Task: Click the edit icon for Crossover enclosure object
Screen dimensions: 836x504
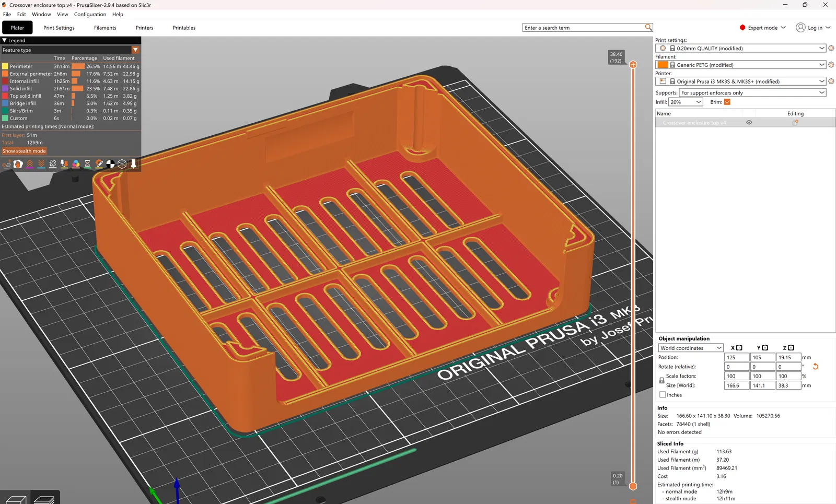Action: click(795, 123)
